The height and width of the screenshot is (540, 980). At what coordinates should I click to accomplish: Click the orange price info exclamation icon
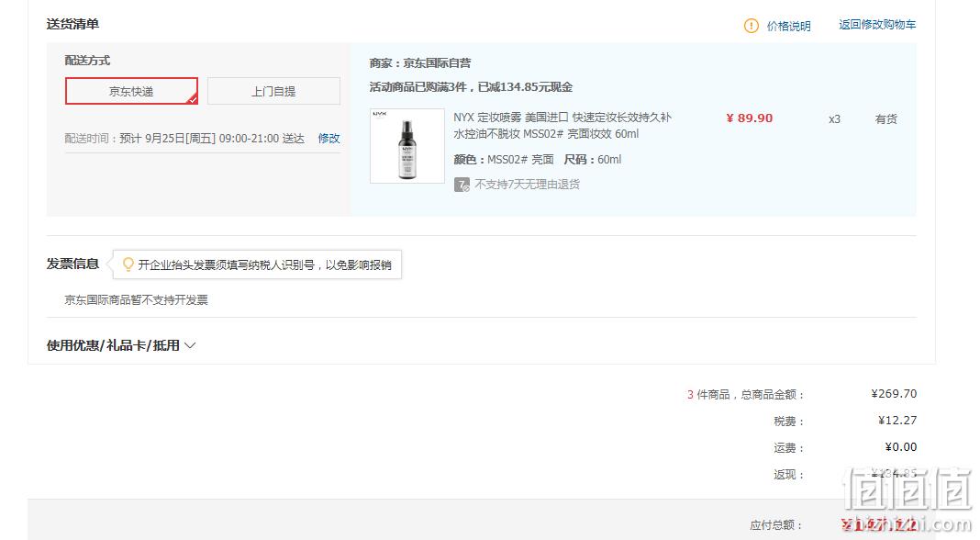point(751,26)
